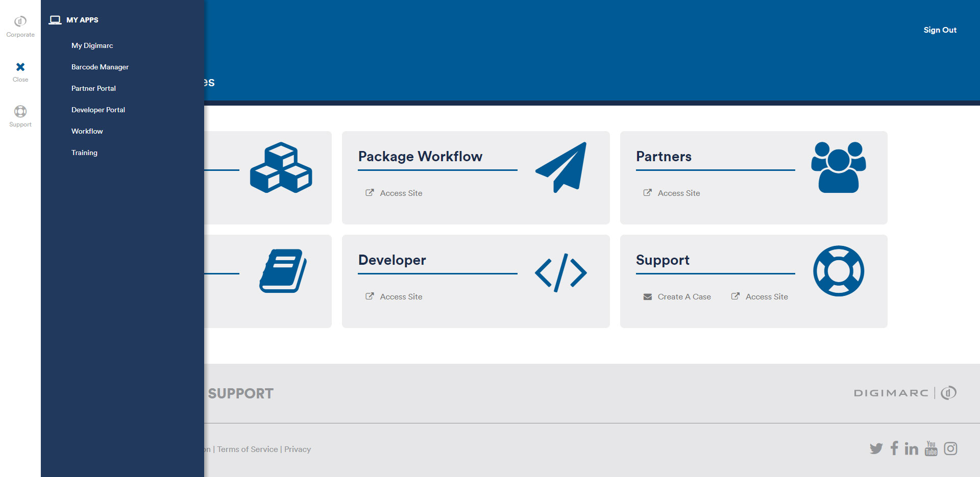Image resolution: width=980 pixels, height=477 pixels.
Task: Open the Privacy footer link
Action: coord(298,449)
